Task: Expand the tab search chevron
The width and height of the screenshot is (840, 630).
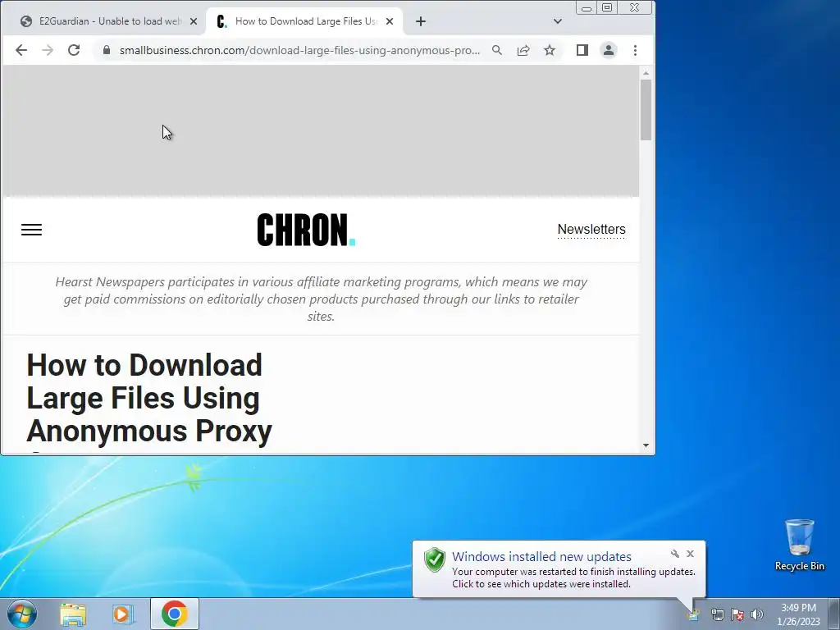Action: click(558, 21)
